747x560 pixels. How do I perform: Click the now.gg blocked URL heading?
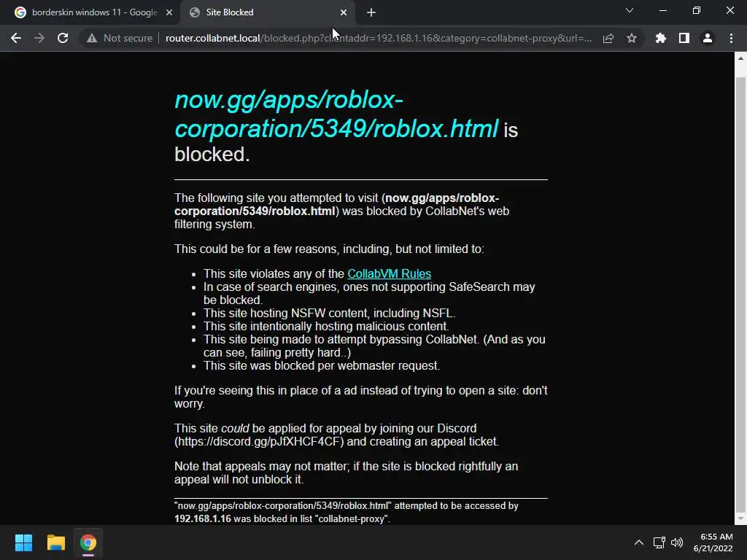pyautogui.click(x=336, y=114)
